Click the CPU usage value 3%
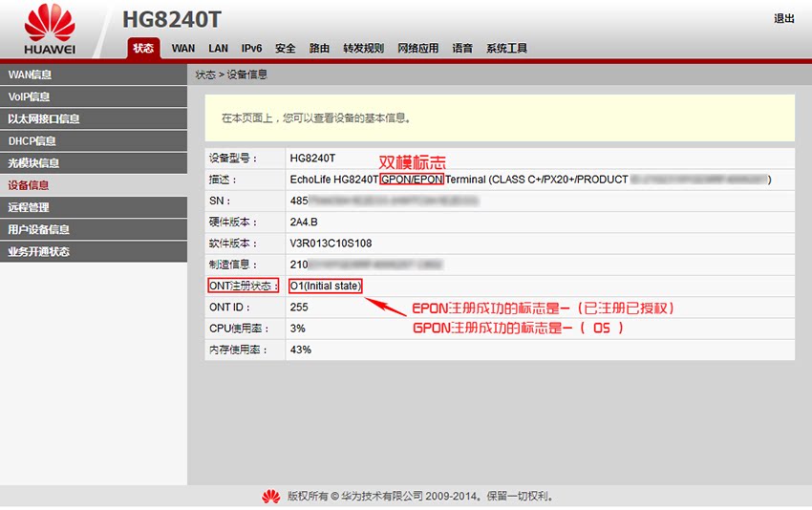This screenshot has width=812, height=510. coord(297,329)
